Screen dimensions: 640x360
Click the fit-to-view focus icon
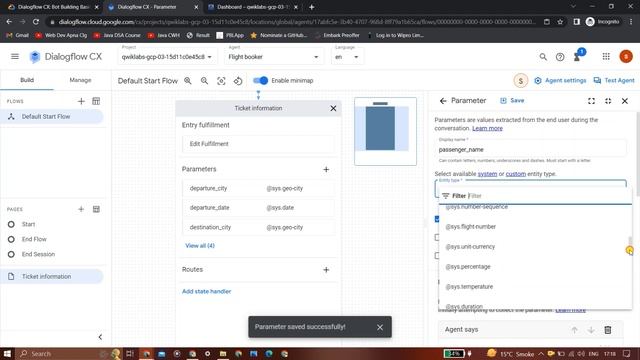coord(221,81)
